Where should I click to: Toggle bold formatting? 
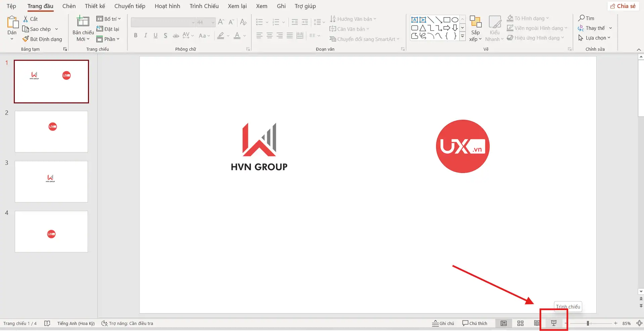tap(136, 35)
